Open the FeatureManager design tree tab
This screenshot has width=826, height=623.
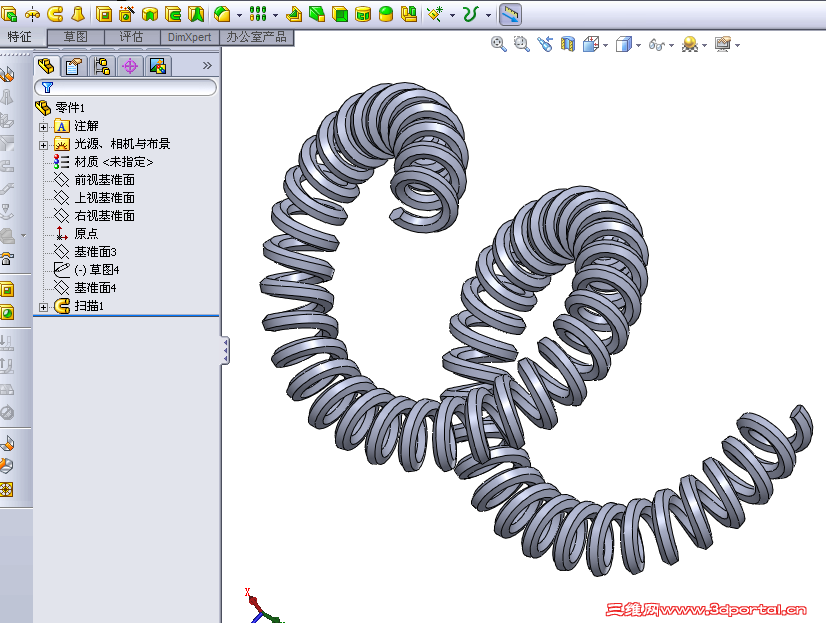[46, 66]
